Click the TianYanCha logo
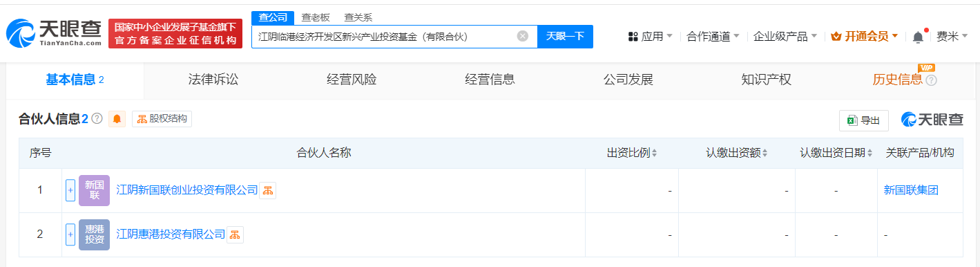 tap(53, 34)
